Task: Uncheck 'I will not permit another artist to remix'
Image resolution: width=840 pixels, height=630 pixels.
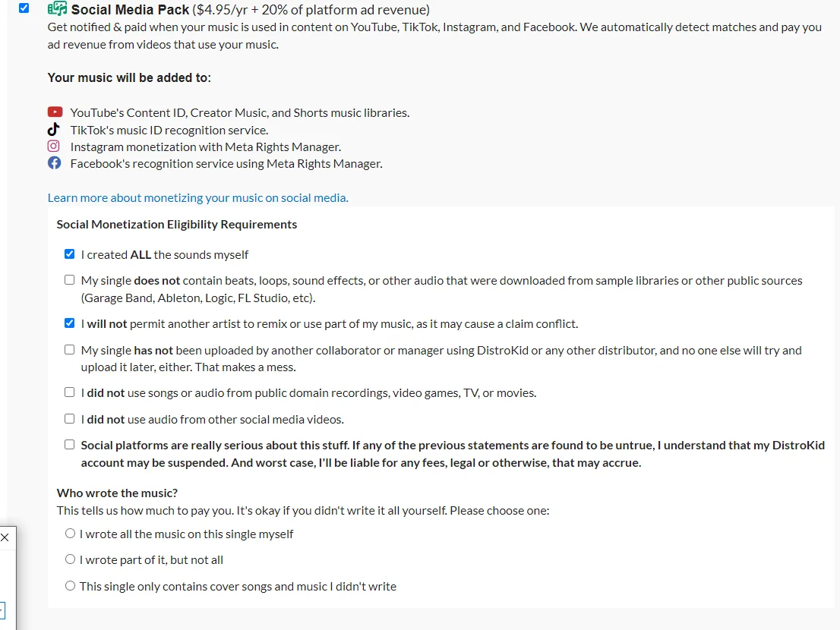Action: [x=69, y=323]
